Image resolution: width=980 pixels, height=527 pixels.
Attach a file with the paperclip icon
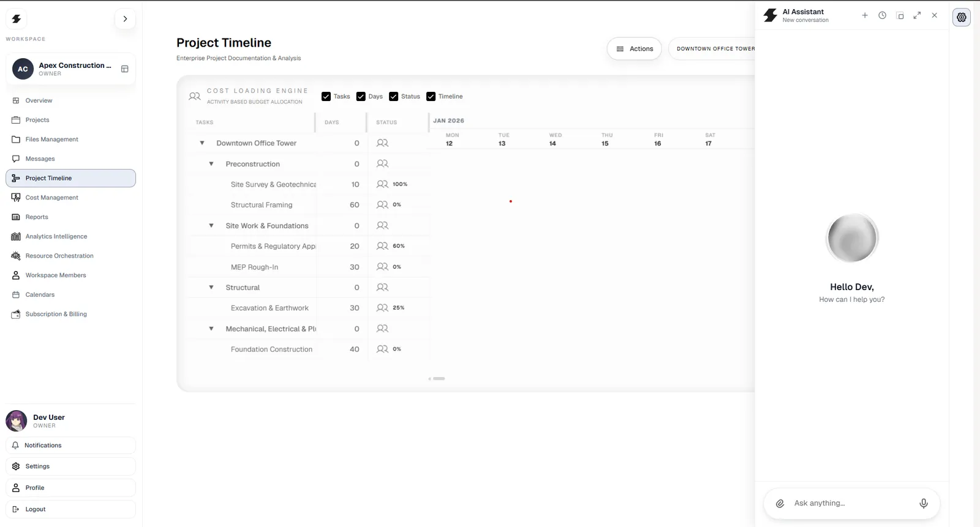[780, 503]
